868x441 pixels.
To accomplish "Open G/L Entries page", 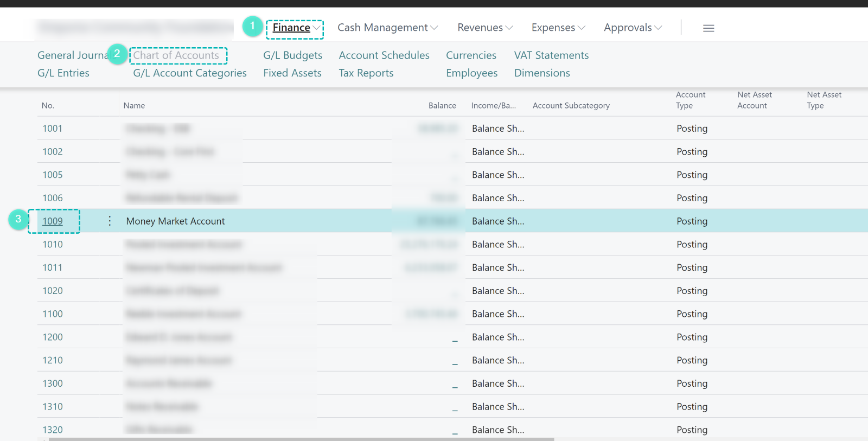I will pos(63,73).
